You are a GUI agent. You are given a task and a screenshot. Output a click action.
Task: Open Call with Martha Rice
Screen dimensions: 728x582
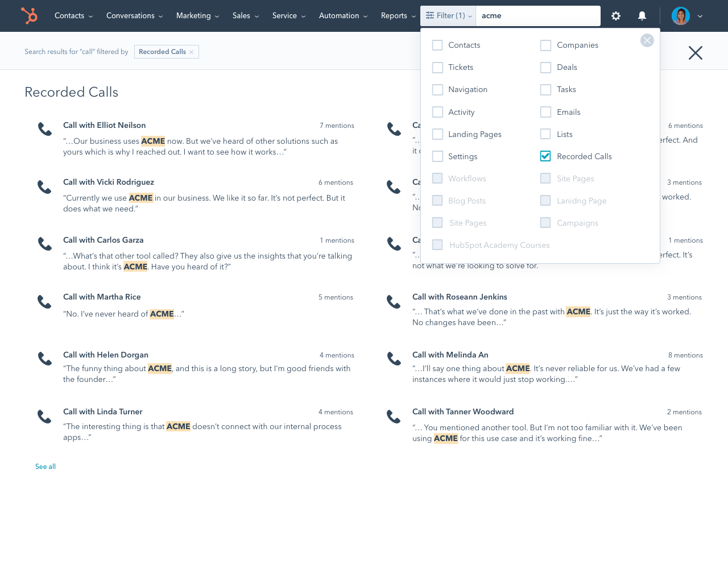point(102,297)
